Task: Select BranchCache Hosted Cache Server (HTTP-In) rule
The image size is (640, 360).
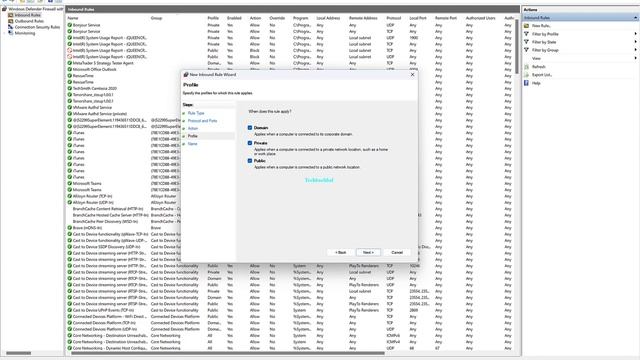Action: (111, 215)
